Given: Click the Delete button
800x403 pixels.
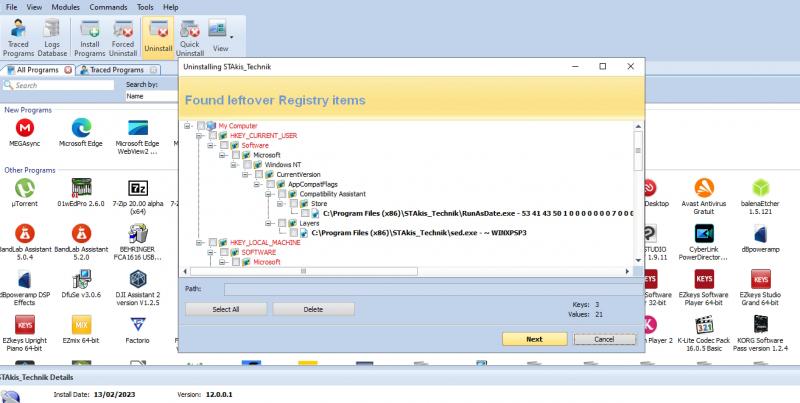Looking at the screenshot, I should 313,309.
